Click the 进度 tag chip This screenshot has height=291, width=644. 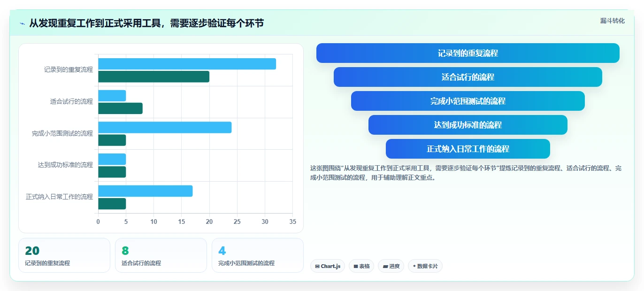pos(391,266)
